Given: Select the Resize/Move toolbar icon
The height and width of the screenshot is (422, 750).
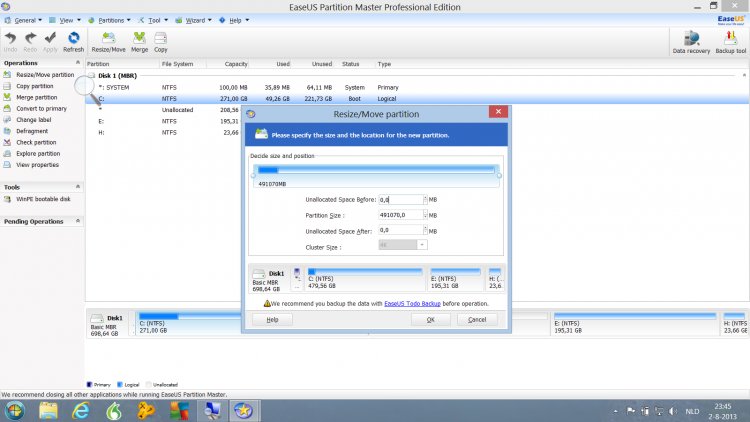Looking at the screenshot, I should [109, 42].
